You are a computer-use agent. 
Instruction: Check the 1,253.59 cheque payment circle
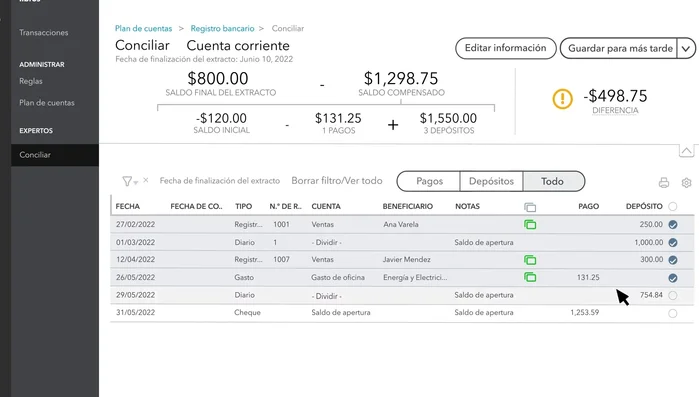coord(673,313)
